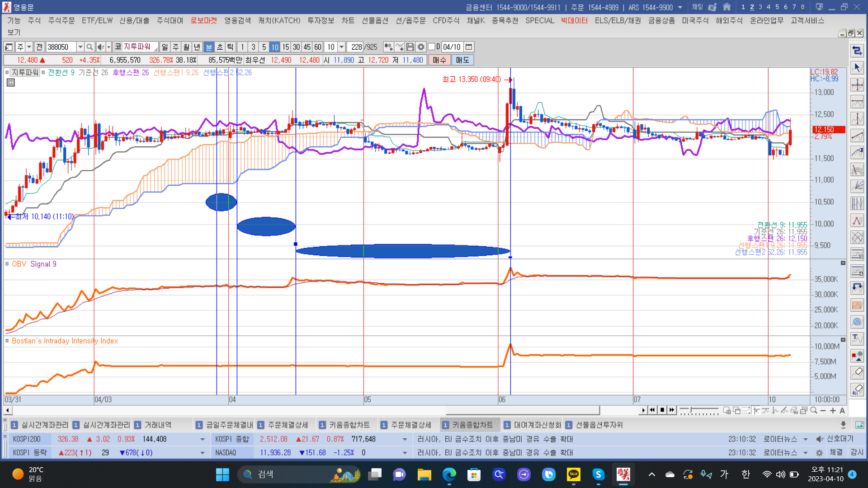Switch chart to 15 minute interval
The height and width of the screenshot is (488, 868).
[x=285, y=47]
